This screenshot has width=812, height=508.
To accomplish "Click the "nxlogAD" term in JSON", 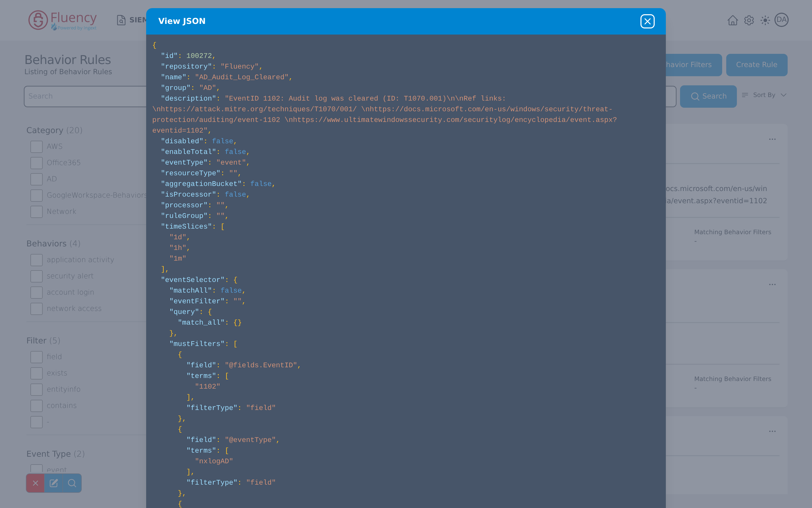I will coord(214,461).
